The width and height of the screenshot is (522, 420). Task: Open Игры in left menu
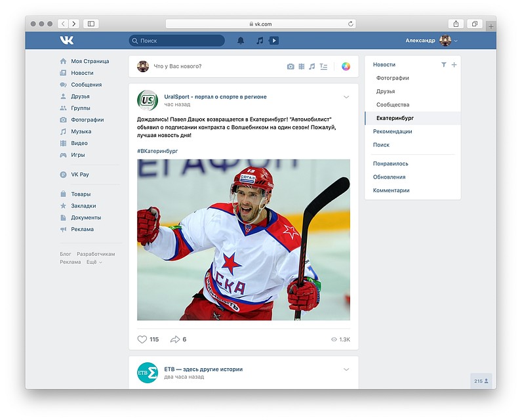pyautogui.click(x=73, y=154)
